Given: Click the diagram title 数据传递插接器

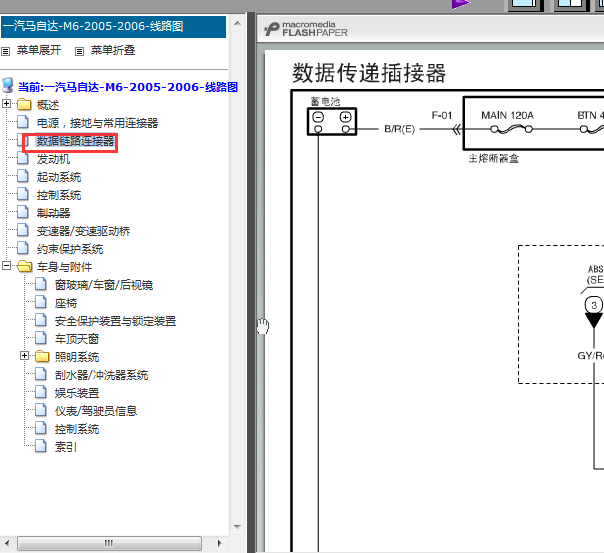Looking at the screenshot, I should (369, 73).
